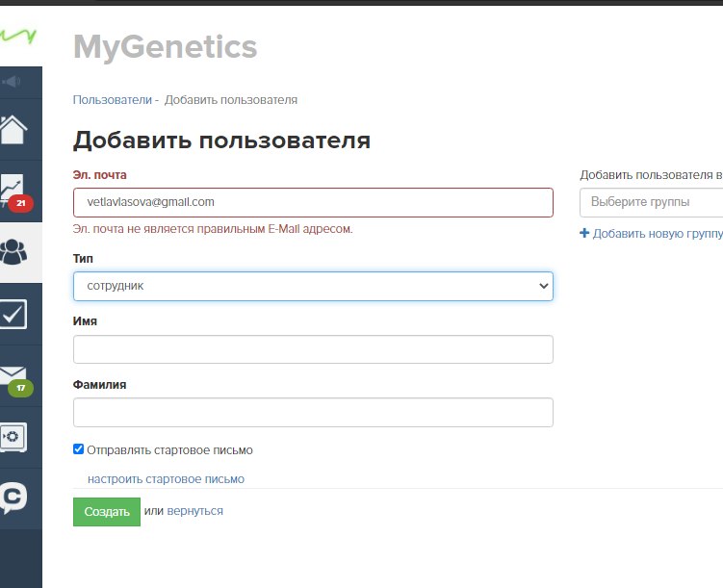This screenshot has height=588, width=723.
Task: Open the Выберите группы selector
Action: (651, 202)
